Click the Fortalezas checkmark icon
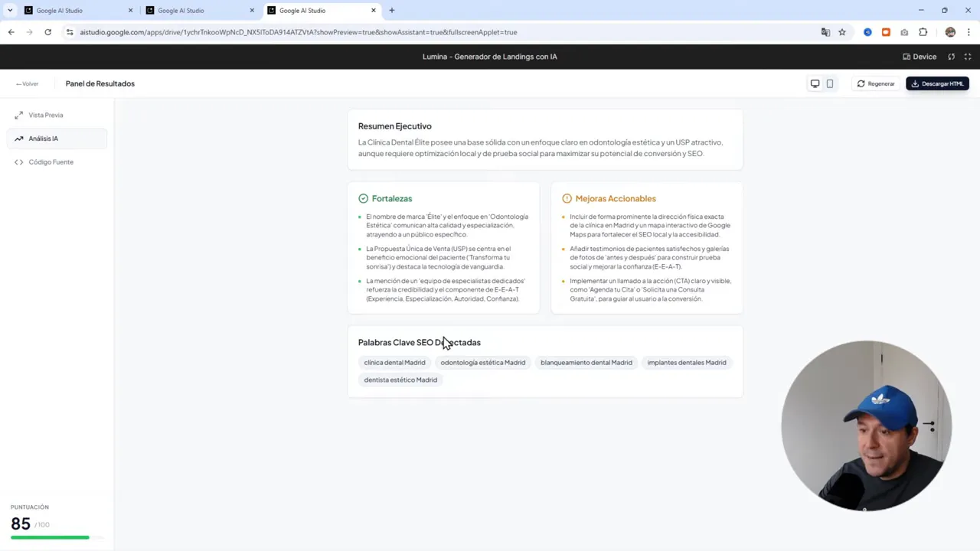This screenshot has height=551, width=980. (x=363, y=198)
